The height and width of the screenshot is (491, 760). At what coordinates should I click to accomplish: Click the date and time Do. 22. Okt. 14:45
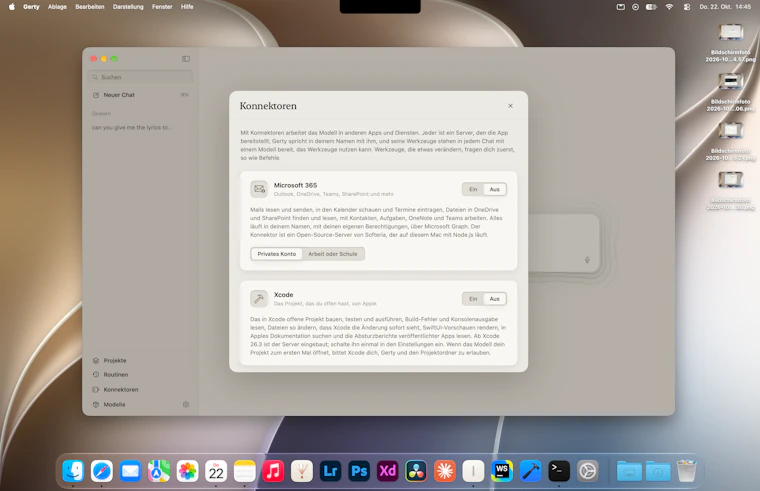725,7
